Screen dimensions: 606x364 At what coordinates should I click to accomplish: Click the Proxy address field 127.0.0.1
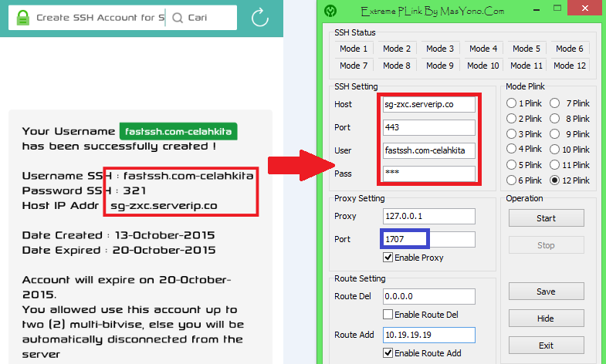[x=429, y=216]
